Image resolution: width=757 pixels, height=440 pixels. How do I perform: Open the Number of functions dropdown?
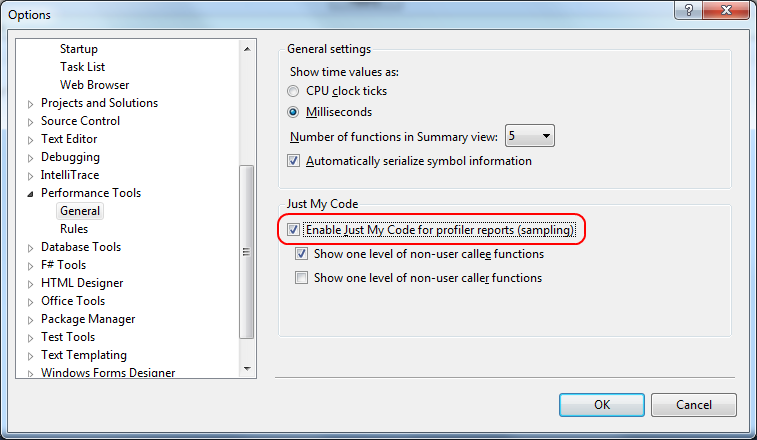(x=530, y=136)
